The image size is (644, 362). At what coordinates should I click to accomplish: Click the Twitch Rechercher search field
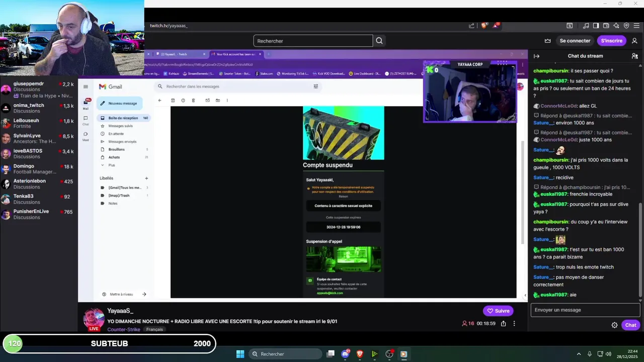(x=313, y=41)
